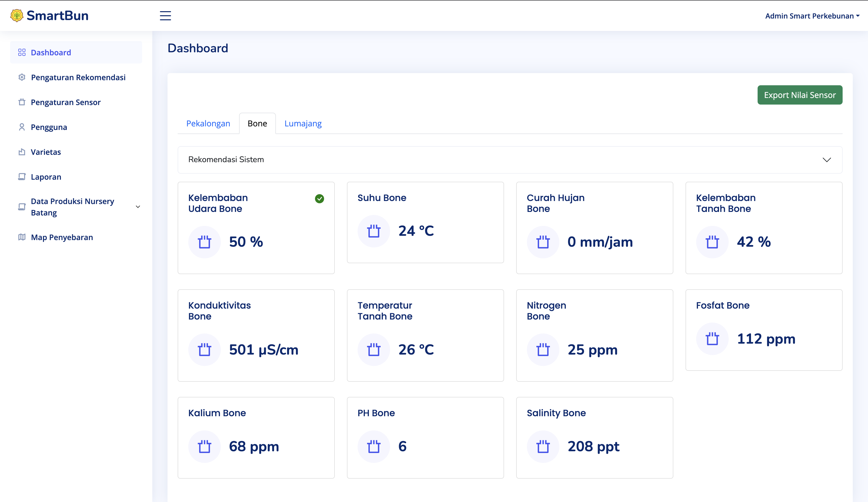Image resolution: width=868 pixels, height=502 pixels.
Task: Click sensor icon in Temperatur Tanah Bone card
Action: [x=374, y=350]
